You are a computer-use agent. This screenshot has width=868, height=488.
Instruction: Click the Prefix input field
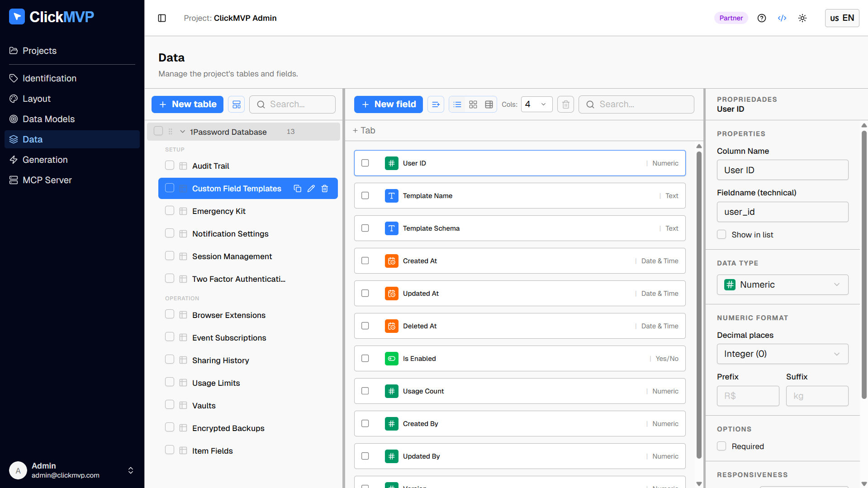click(x=748, y=396)
